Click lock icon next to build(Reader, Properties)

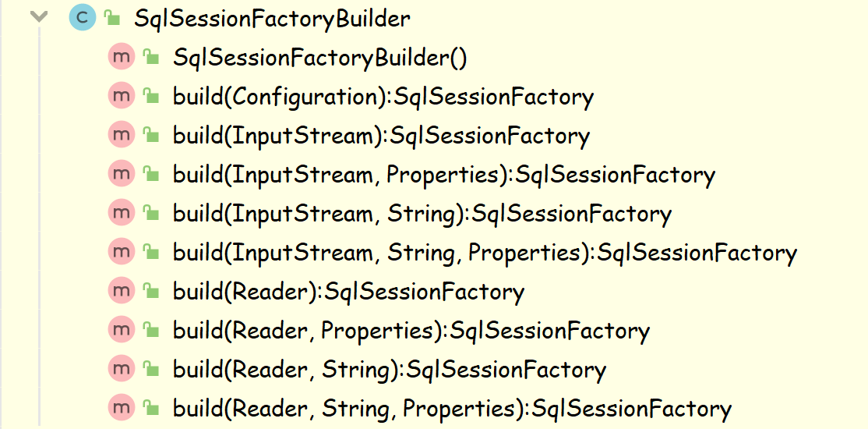click(x=151, y=331)
